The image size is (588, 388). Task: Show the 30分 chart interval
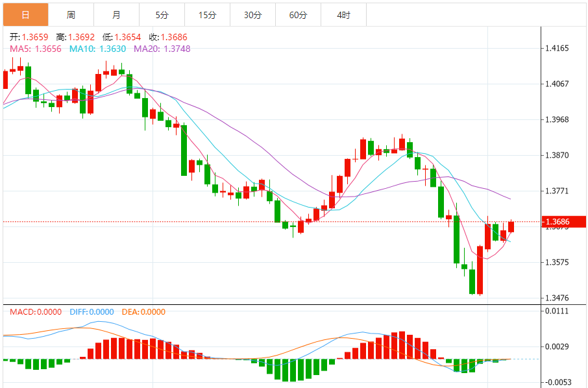252,14
